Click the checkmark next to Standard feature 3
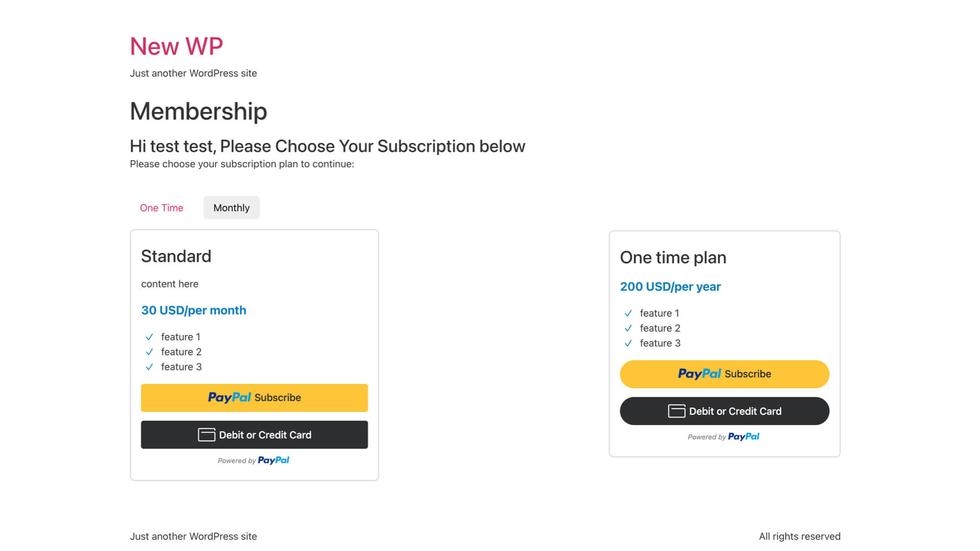This screenshot has width=980, height=551. click(149, 367)
